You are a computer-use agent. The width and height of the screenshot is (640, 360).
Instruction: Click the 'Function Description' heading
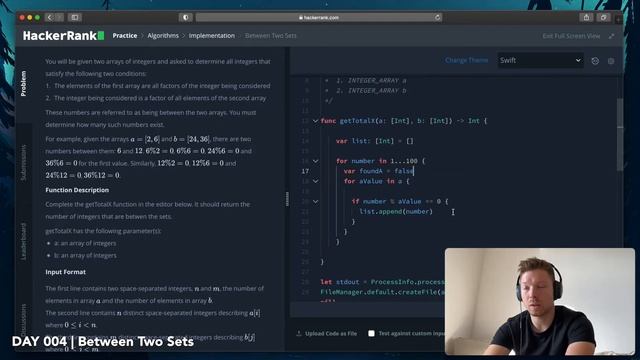click(x=77, y=190)
